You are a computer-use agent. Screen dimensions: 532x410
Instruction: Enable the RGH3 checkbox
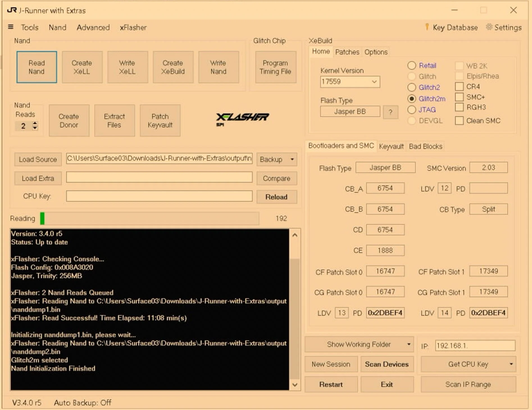click(x=459, y=107)
